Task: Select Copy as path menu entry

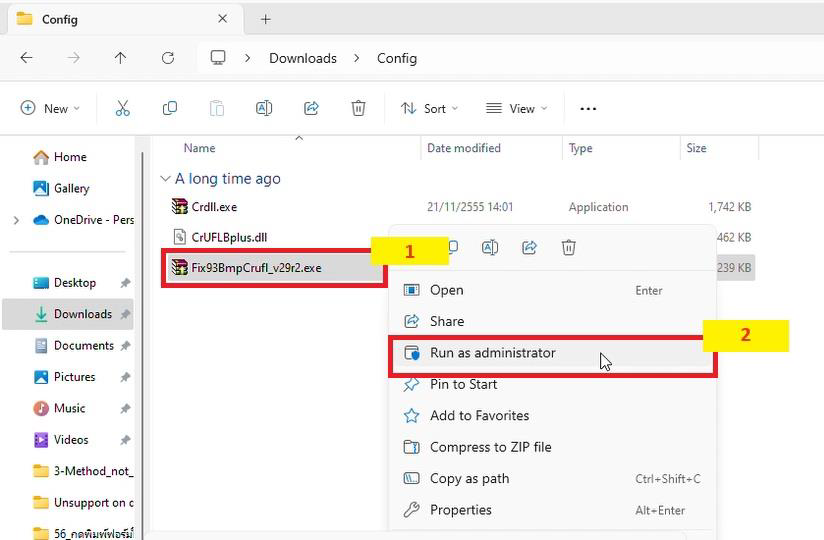Action: click(469, 478)
